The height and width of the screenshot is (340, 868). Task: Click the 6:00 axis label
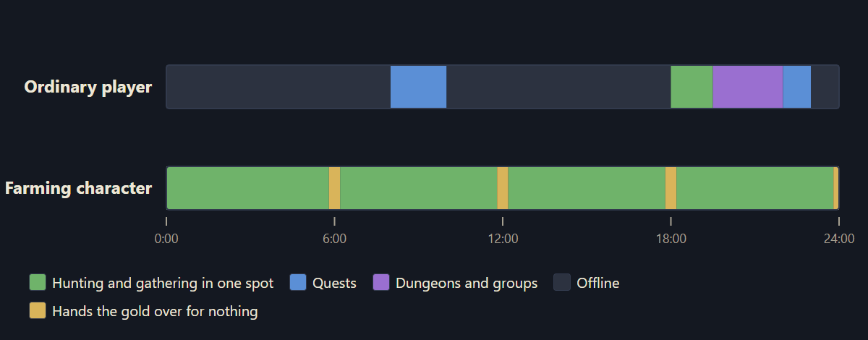pos(334,238)
